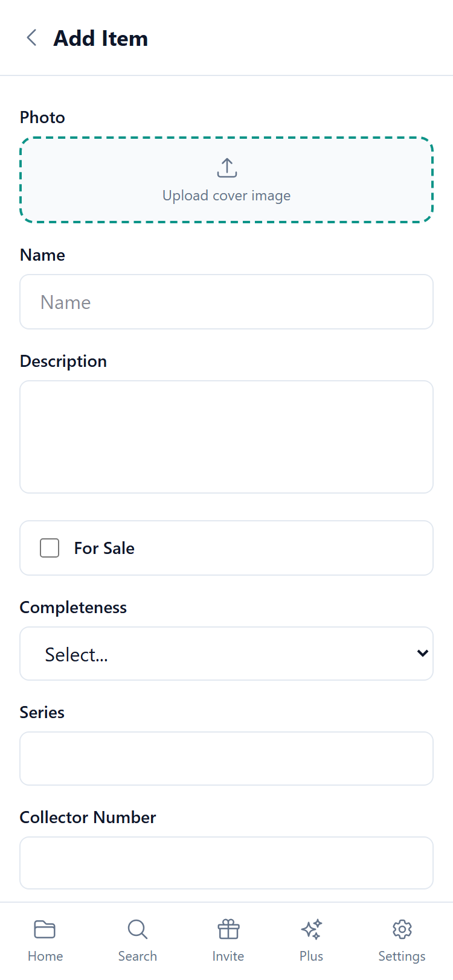453x980 pixels.
Task: Focus the Collector Number field
Action: (x=226, y=862)
